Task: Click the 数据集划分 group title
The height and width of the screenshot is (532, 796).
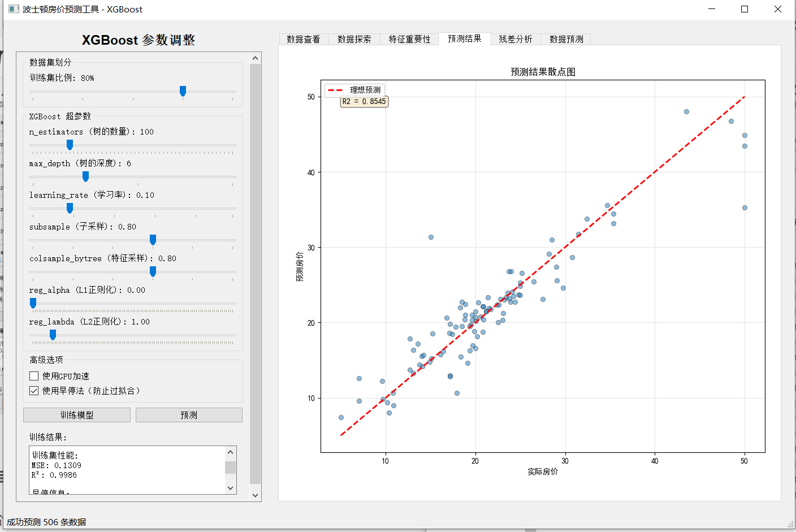Action: tap(50, 62)
